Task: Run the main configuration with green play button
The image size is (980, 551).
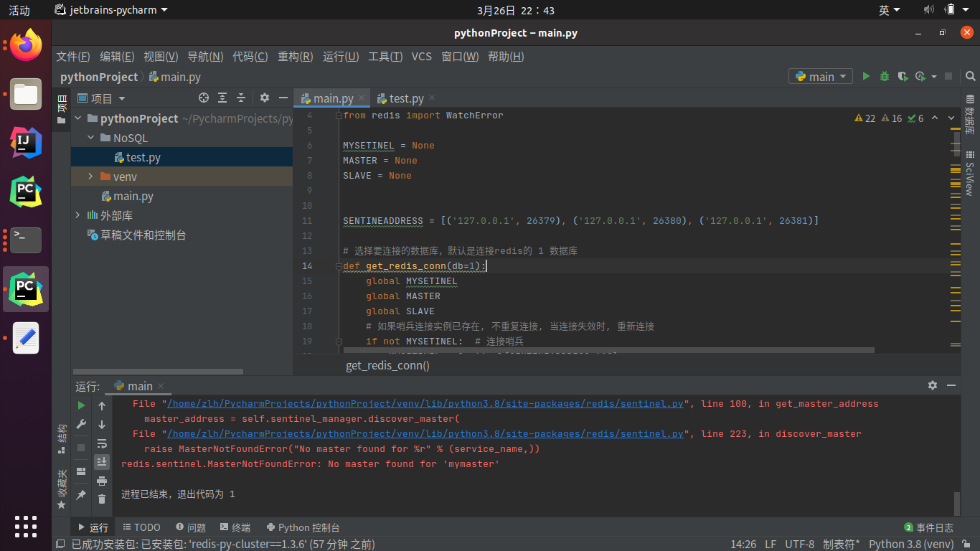Action: coord(866,76)
